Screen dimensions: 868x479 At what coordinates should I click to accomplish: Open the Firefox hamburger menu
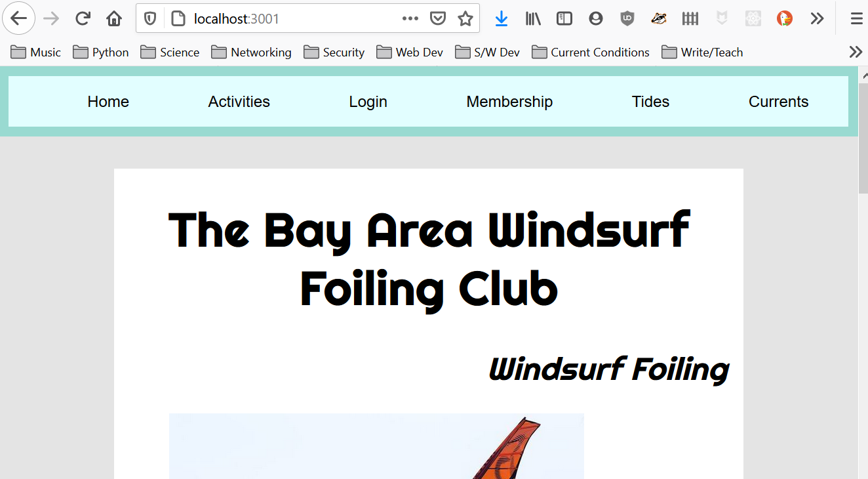coord(856,18)
